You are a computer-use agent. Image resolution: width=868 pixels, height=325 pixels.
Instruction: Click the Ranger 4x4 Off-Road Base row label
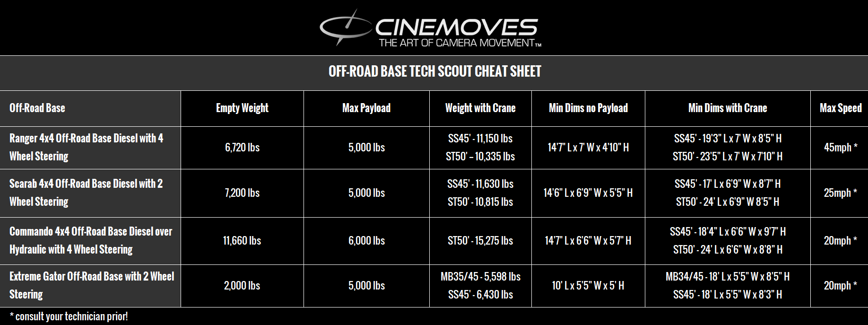pyautogui.click(x=87, y=147)
